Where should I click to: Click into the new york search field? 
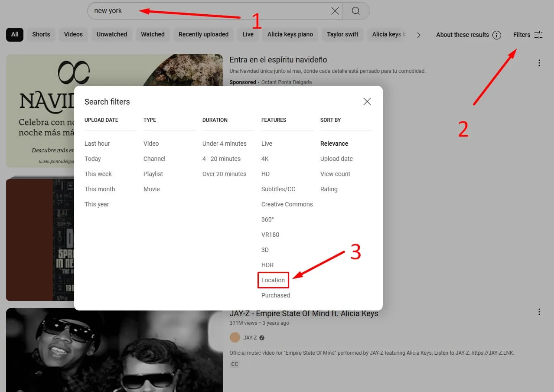[208, 11]
